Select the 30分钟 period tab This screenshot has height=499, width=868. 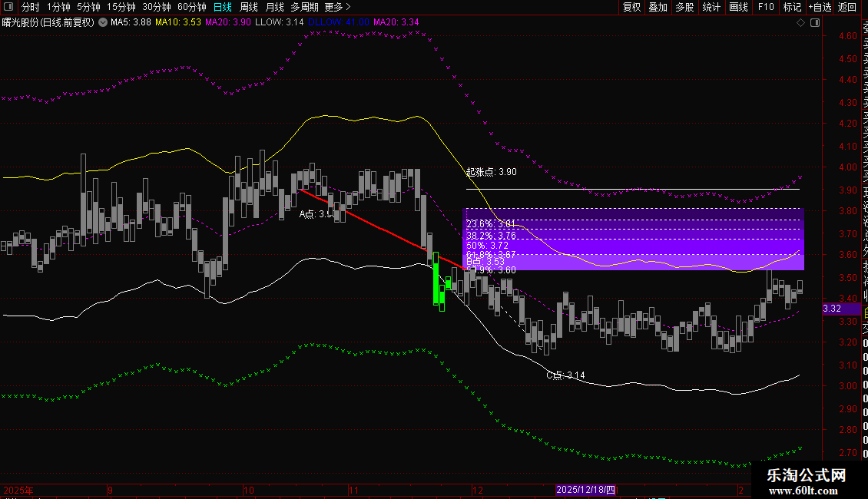coord(157,7)
